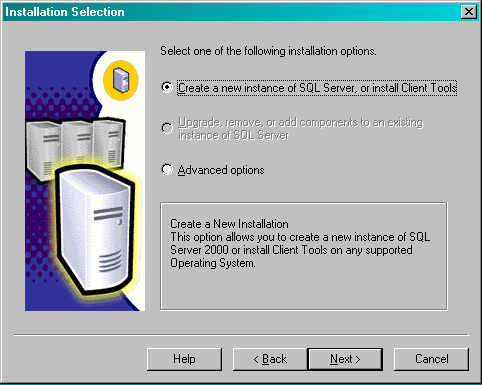
Task: Open the Help button
Action: [x=184, y=359]
